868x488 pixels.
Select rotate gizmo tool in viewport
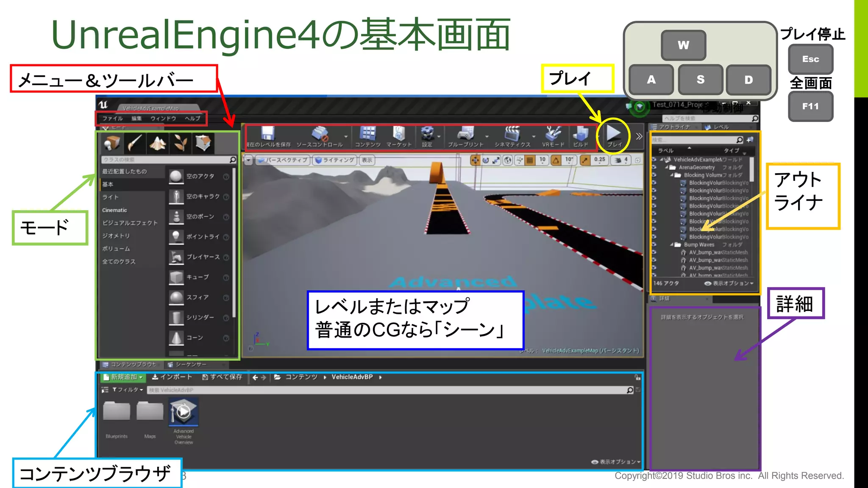pos(486,160)
